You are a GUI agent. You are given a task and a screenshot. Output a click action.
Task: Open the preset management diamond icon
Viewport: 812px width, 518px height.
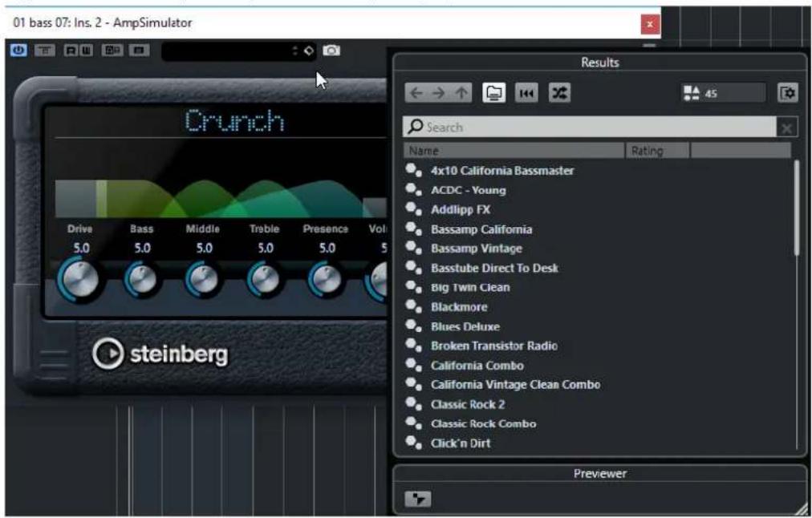(x=309, y=51)
